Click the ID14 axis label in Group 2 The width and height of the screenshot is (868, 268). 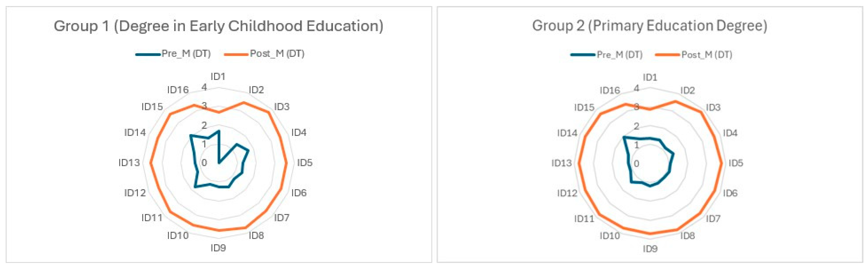coord(567,133)
